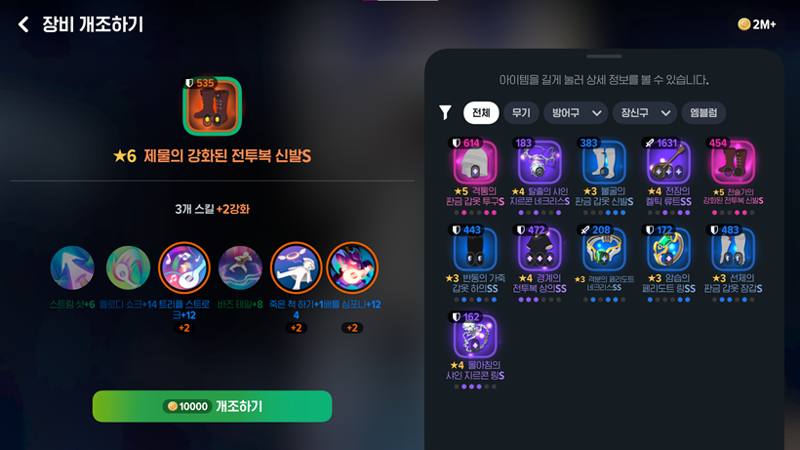Switch to the 무기 filter tab
The height and width of the screenshot is (450, 800).
point(521,113)
